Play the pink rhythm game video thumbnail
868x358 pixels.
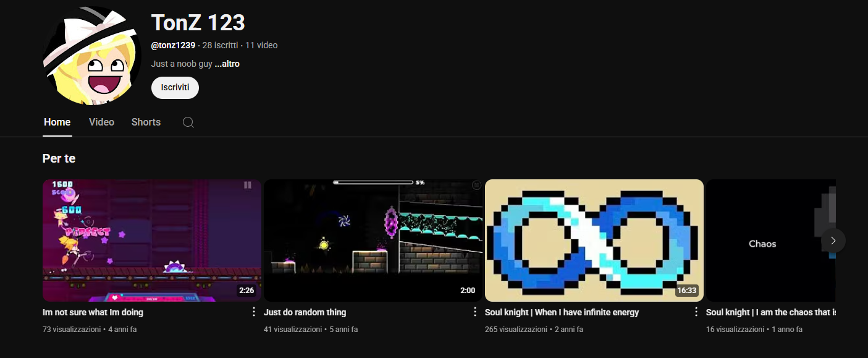click(151, 240)
